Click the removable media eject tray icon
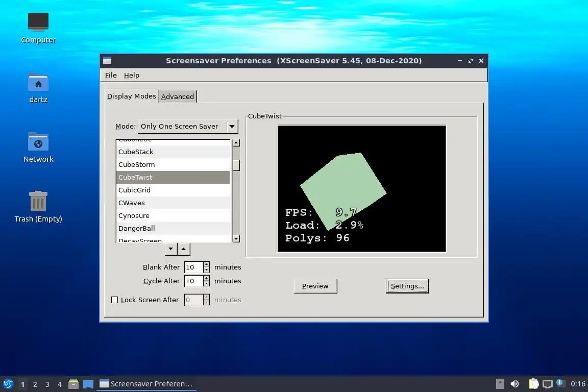 pyautogui.click(x=500, y=384)
